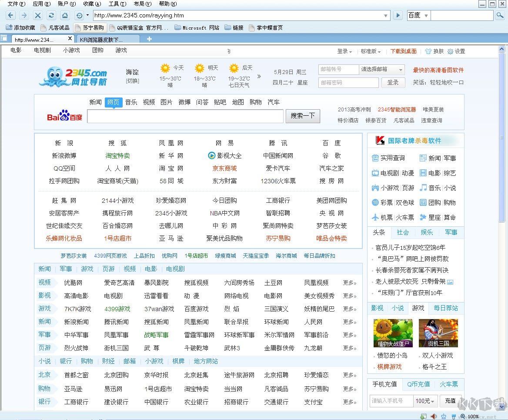Click the music note icon next to 音乐
This screenshot has width=508, height=420.
point(424,188)
